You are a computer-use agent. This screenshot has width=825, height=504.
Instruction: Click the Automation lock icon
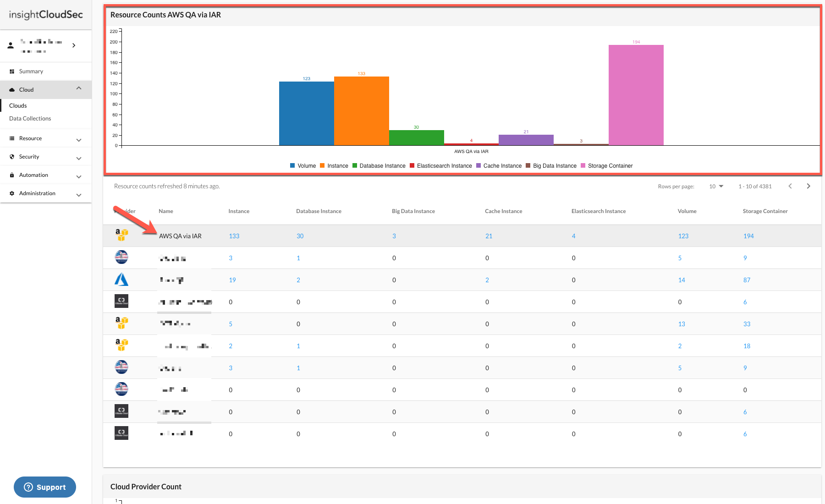click(12, 175)
